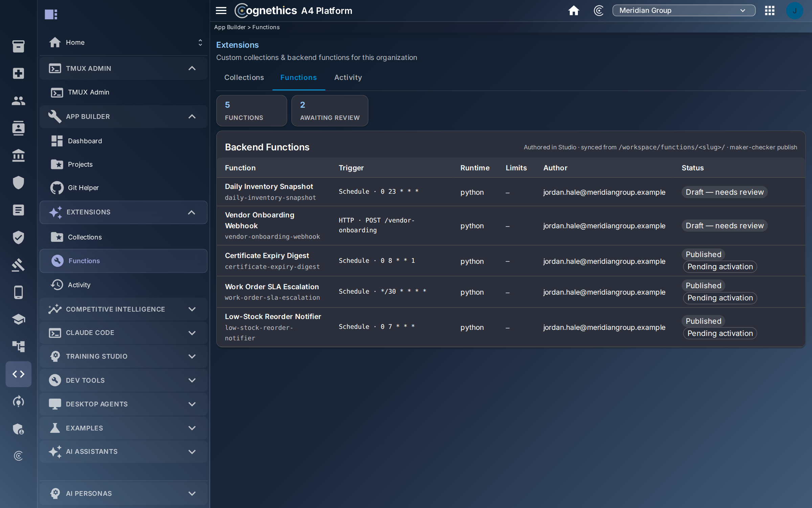Click Draft status badge for Daily Inventory Snapshot
This screenshot has height=508, width=812.
click(724, 192)
